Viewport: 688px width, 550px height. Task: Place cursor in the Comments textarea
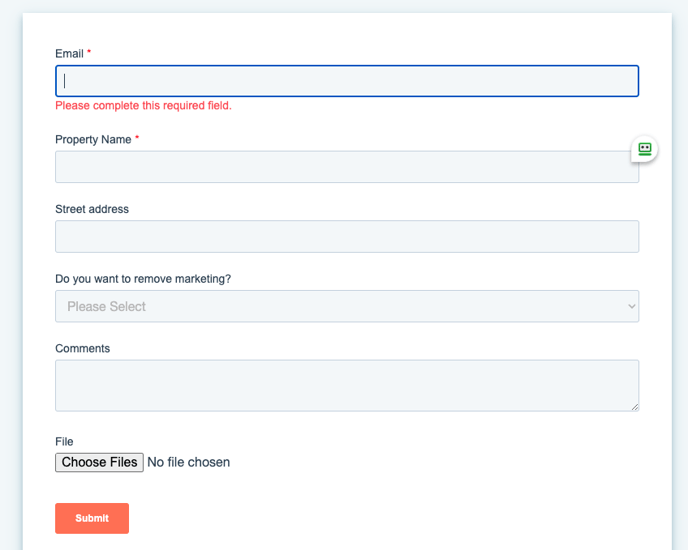pos(346,385)
